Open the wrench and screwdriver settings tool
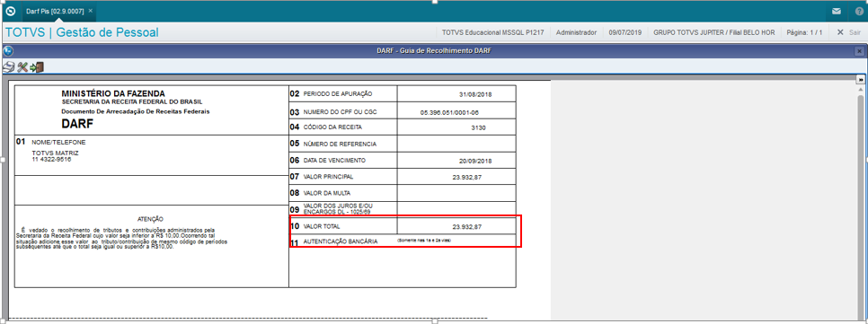868x324 pixels. click(x=22, y=67)
